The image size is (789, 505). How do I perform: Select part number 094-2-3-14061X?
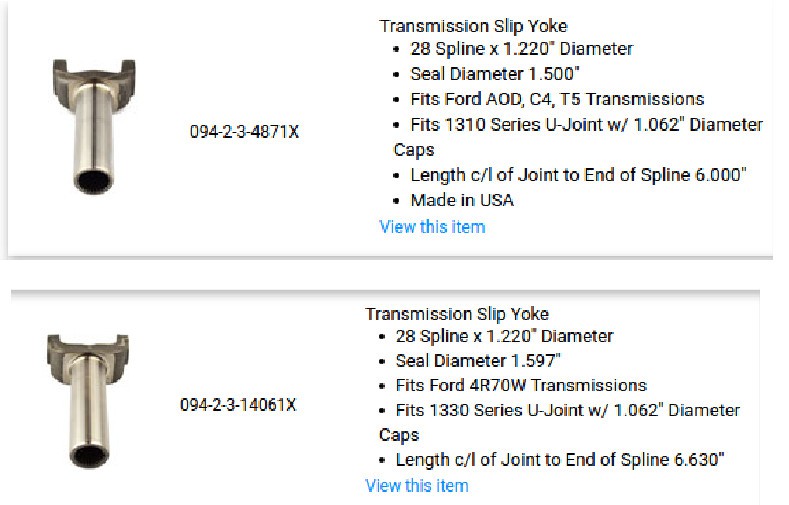238,405
